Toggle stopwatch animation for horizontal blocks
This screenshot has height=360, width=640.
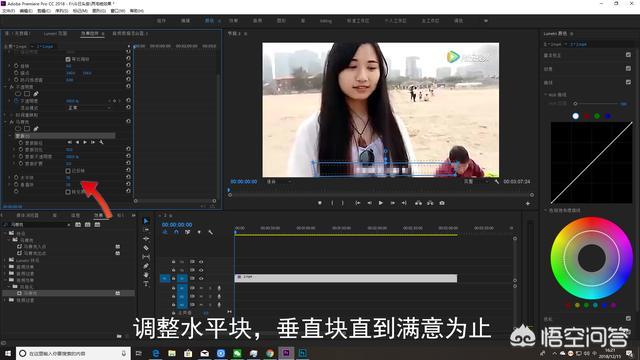click(x=16, y=178)
